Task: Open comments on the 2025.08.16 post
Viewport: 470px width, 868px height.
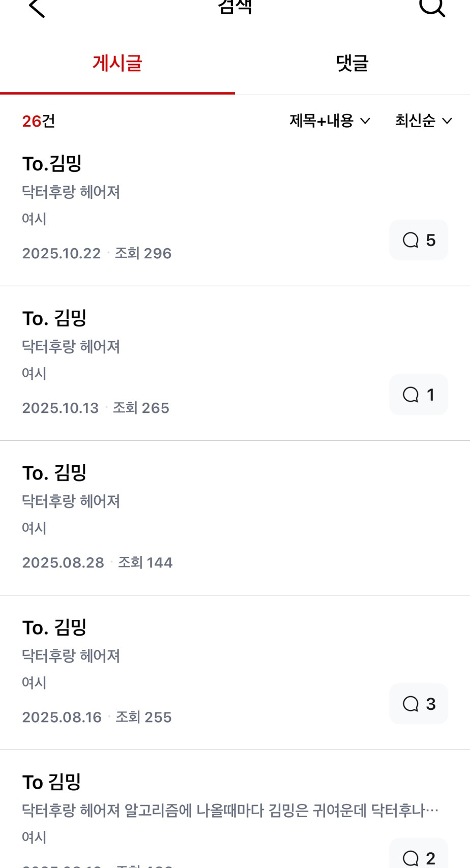Action: (x=419, y=704)
